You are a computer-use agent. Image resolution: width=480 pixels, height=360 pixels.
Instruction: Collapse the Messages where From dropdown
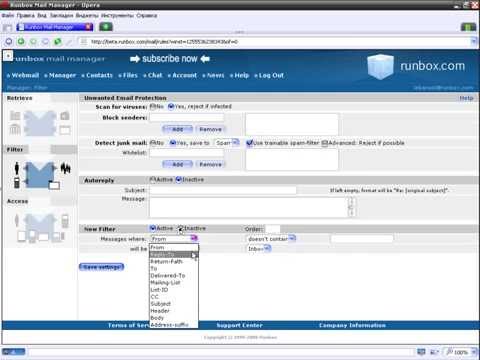pos(174,238)
